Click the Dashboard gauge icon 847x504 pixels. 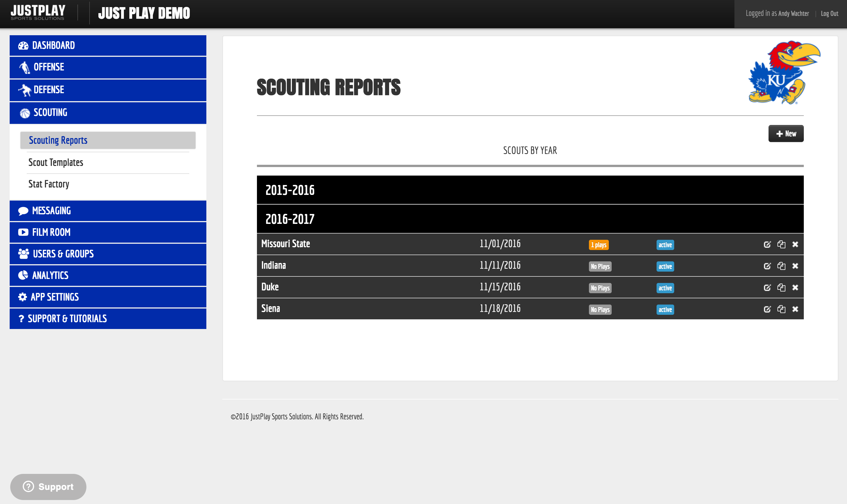(23, 45)
